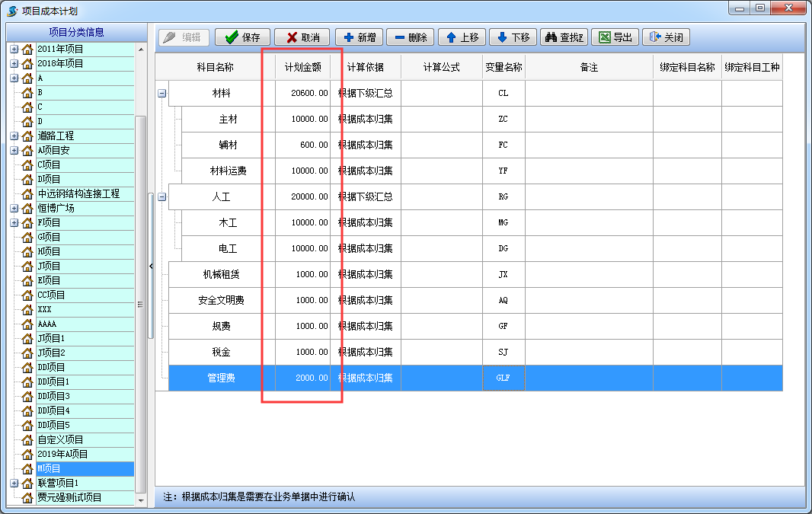Click the 下移 (Move down) arrow button
The width and height of the screenshot is (812, 514).
pyautogui.click(x=513, y=37)
